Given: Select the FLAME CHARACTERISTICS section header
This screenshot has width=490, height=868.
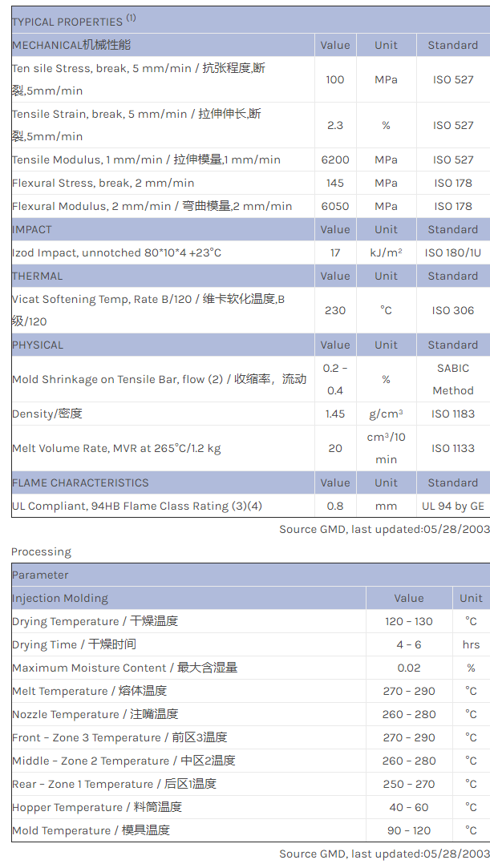Looking at the screenshot, I should point(80,482).
